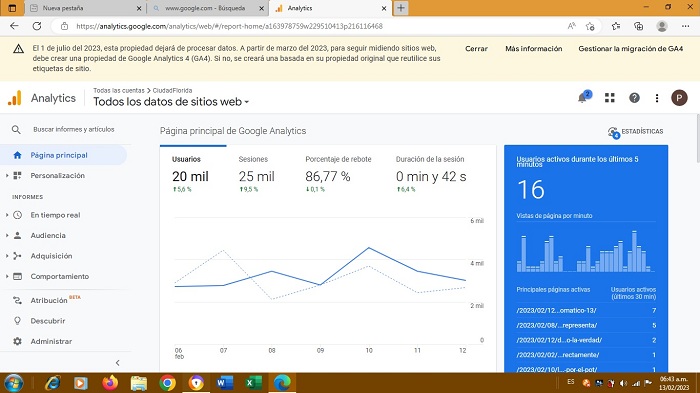
Task: Open the Windows Start button
Action: [13, 383]
